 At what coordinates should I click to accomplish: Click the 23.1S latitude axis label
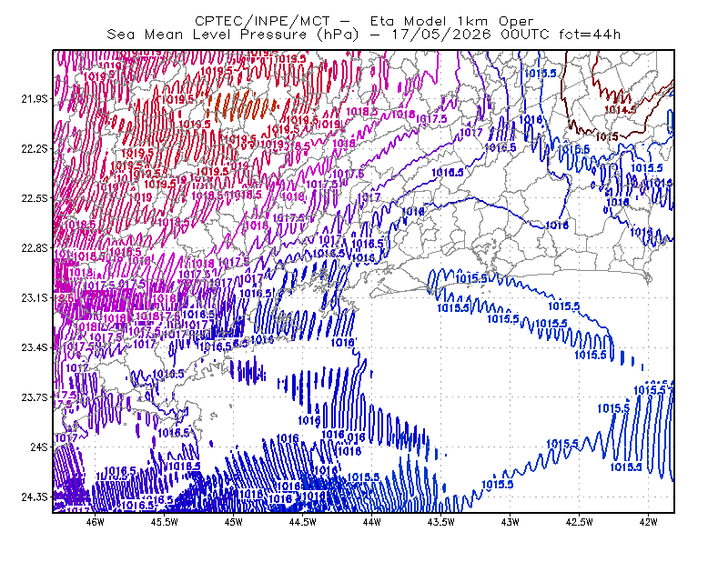point(35,298)
